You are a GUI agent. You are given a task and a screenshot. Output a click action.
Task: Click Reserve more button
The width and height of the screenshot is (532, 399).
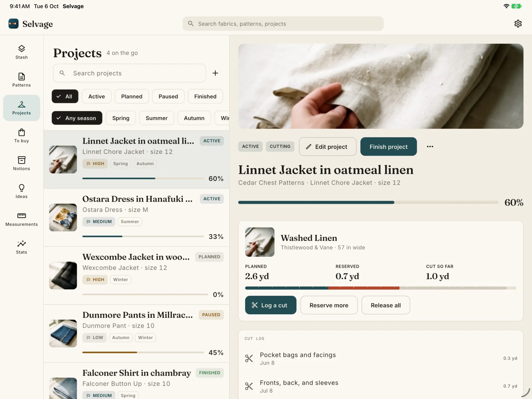click(x=329, y=305)
